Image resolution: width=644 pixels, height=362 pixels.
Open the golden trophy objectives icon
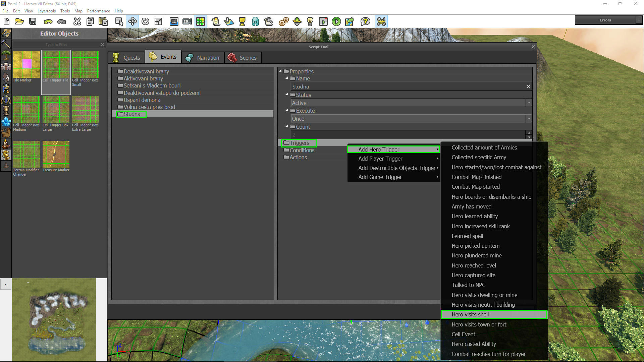242,22
